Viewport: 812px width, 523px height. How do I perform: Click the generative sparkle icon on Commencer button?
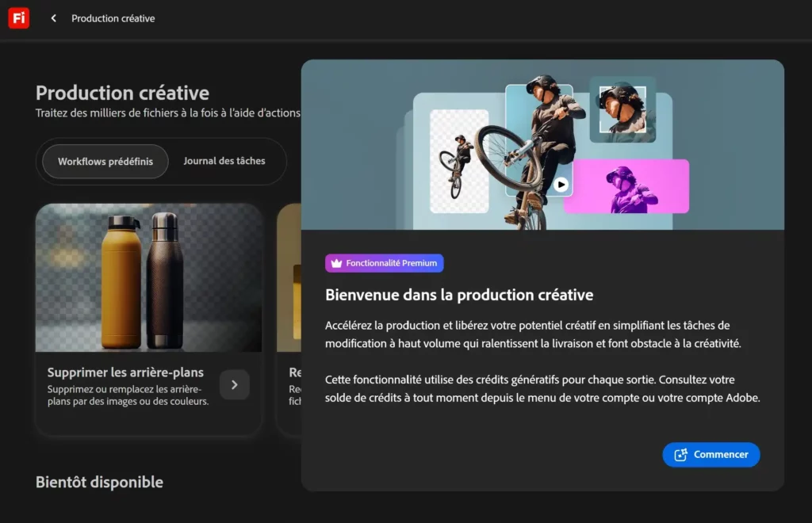[x=681, y=454]
